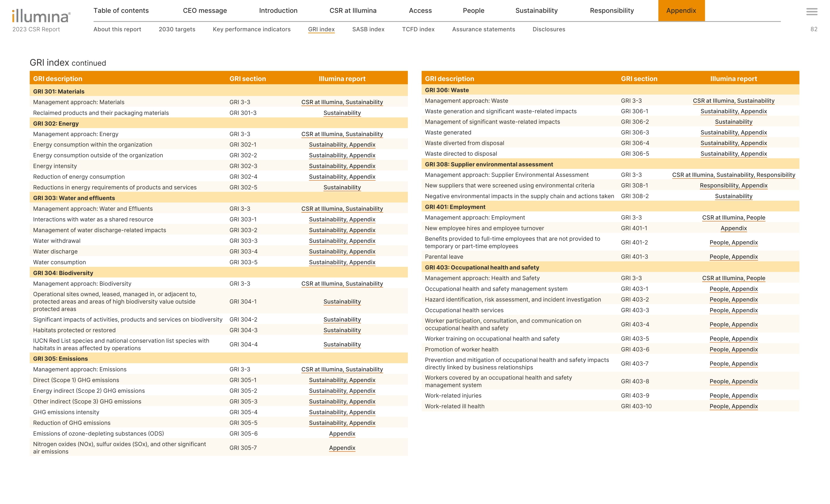Open the Assurance statements sub-section
This screenshot has height=504, width=830.
pos(483,29)
